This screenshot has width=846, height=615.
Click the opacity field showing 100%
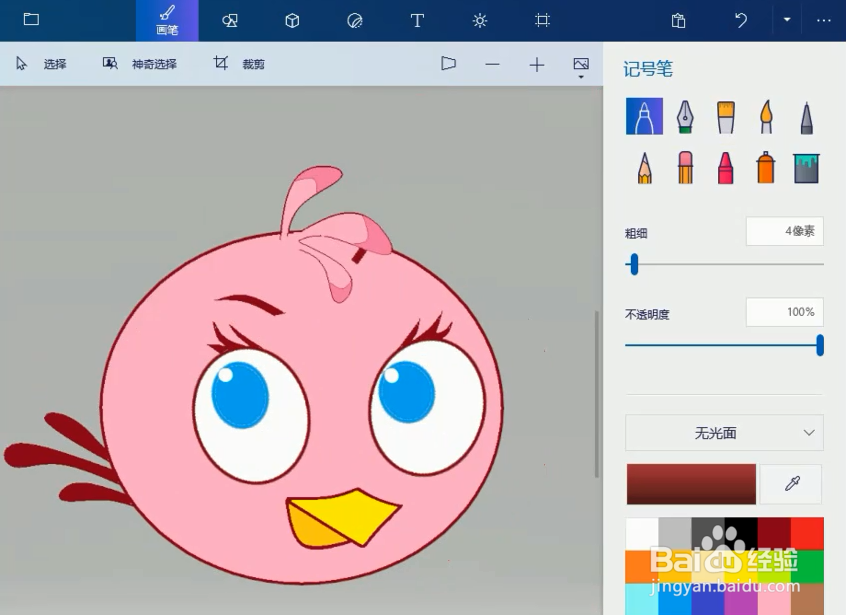click(785, 312)
